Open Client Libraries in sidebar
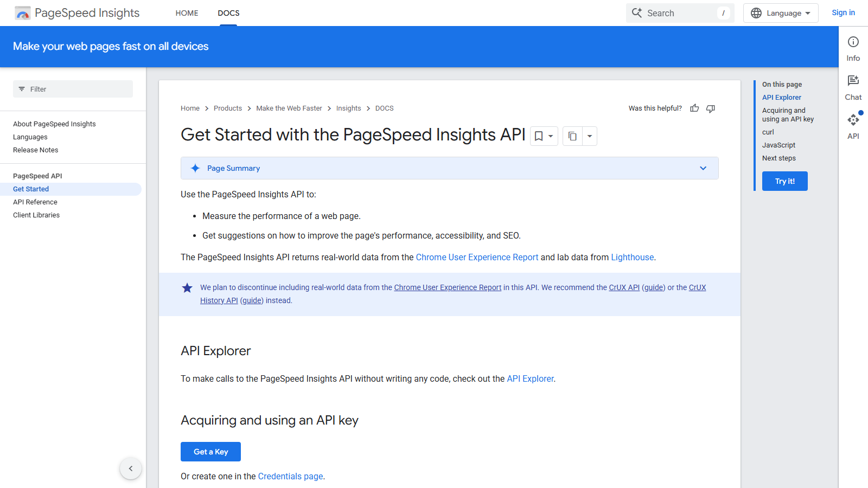868x488 pixels. [36, 215]
